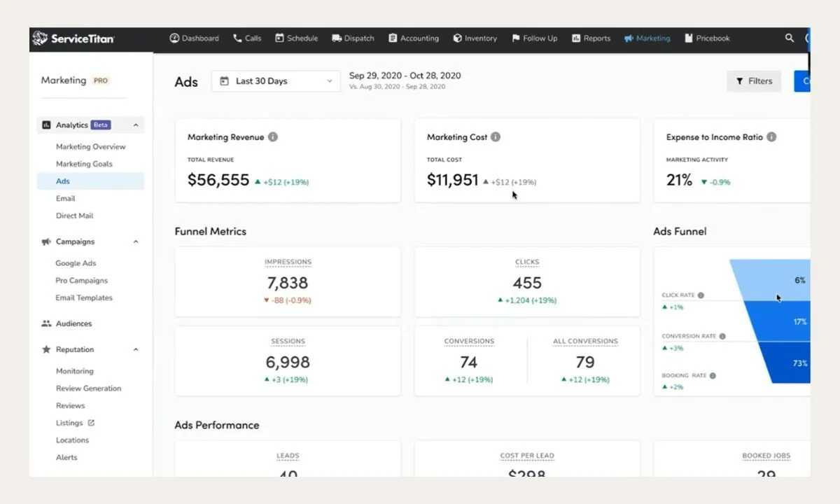Image resolution: width=840 pixels, height=504 pixels.
Task: Go to the Pricebook navigation item
Action: [x=707, y=38]
